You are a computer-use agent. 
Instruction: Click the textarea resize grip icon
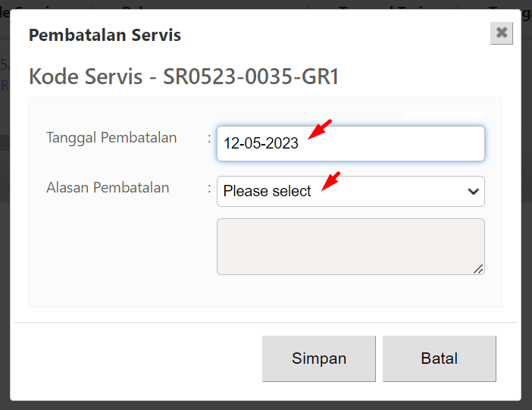478,269
